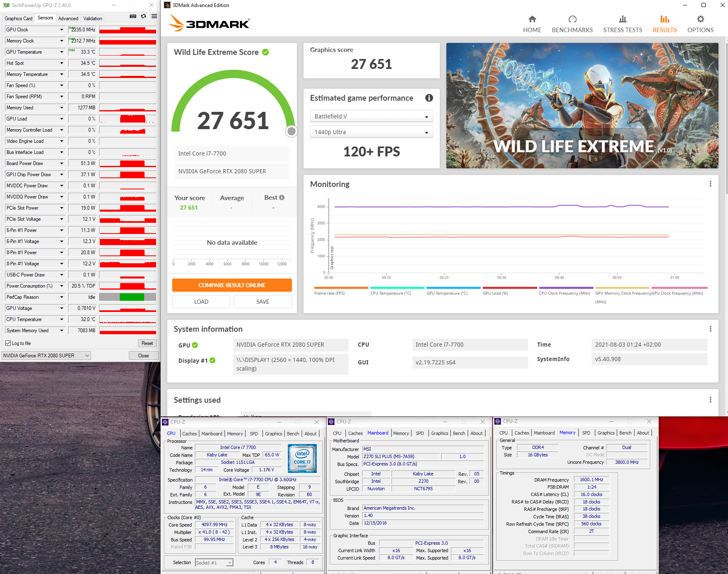Click the score gauge knob

coord(292,131)
